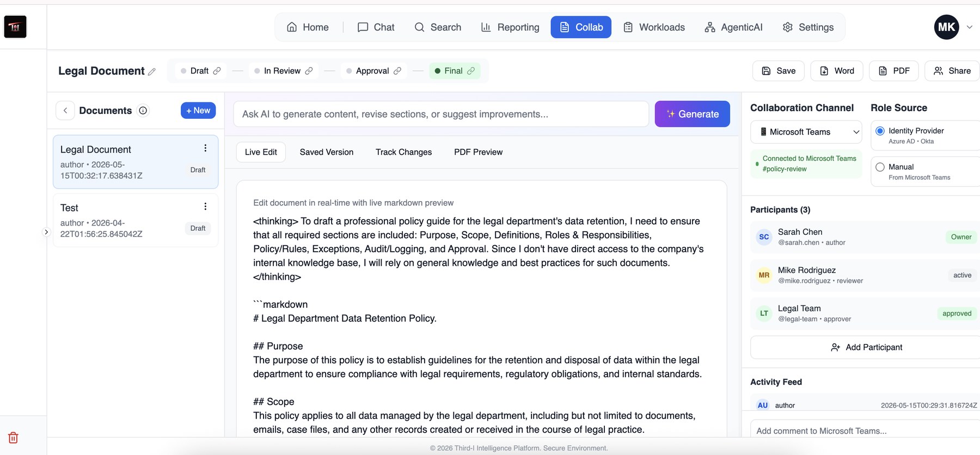Click the approved badge for Legal Team
The height and width of the screenshot is (455, 980).
click(957, 313)
